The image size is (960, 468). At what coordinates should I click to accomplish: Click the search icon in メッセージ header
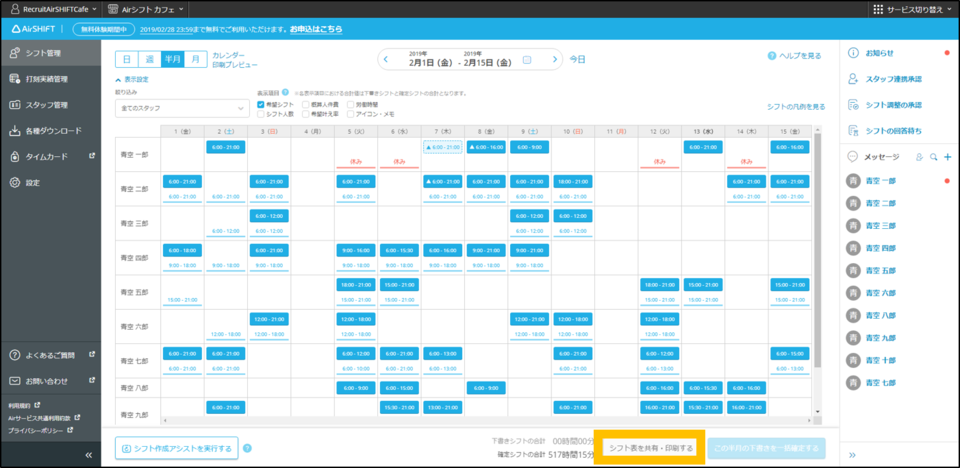pyautogui.click(x=933, y=157)
